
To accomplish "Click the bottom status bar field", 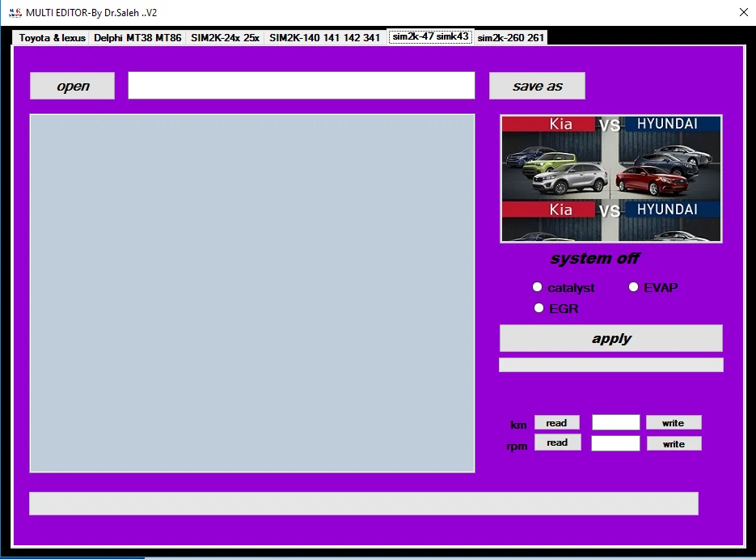I will [x=364, y=503].
